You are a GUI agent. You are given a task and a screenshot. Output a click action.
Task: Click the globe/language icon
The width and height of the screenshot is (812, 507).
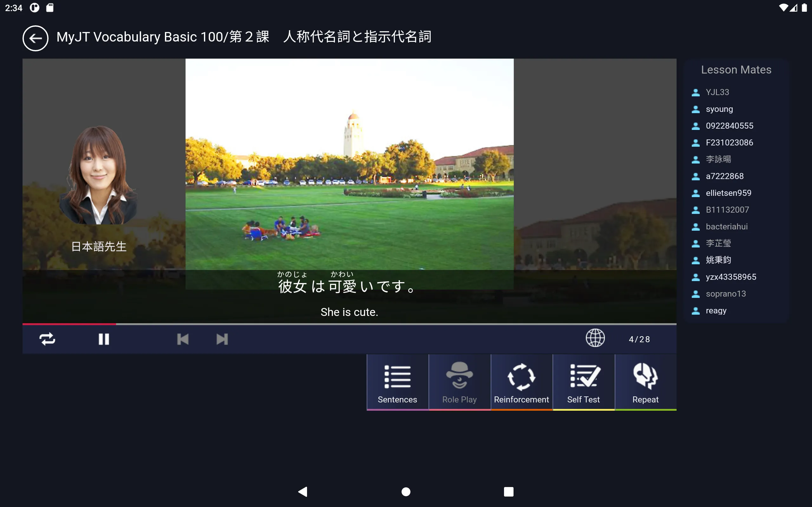(x=595, y=339)
